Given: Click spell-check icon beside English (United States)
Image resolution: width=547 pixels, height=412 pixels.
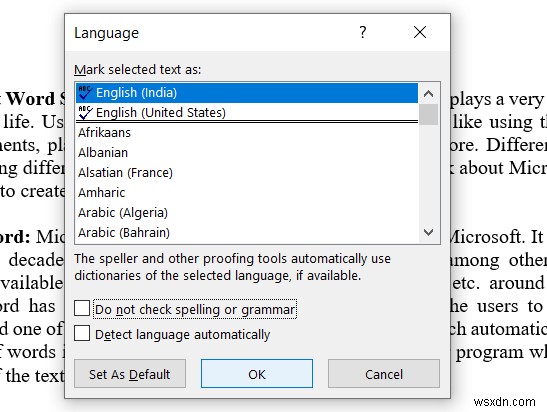Looking at the screenshot, I should click(85, 112).
